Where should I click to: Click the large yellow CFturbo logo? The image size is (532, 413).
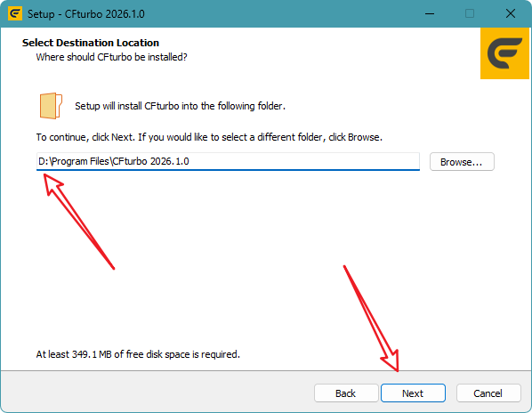tap(504, 53)
